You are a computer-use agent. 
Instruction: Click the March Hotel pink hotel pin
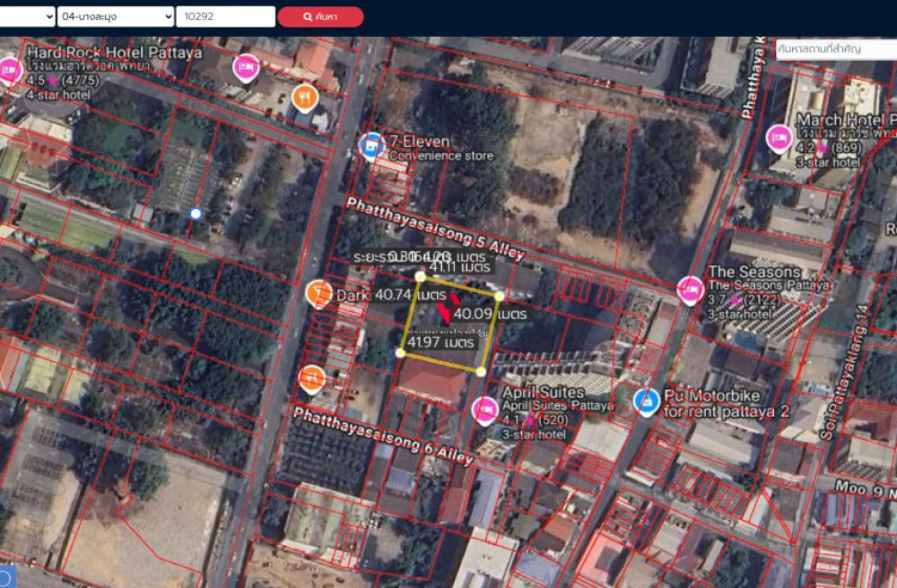(779, 138)
